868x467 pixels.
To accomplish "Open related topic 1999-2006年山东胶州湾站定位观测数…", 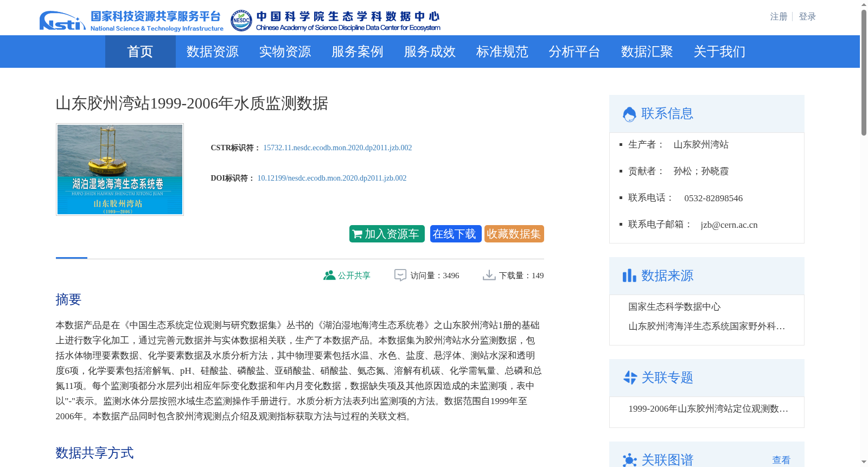I will coord(708,409).
